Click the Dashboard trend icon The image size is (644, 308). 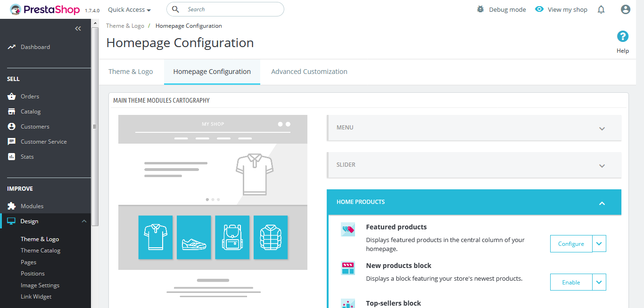[12, 47]
